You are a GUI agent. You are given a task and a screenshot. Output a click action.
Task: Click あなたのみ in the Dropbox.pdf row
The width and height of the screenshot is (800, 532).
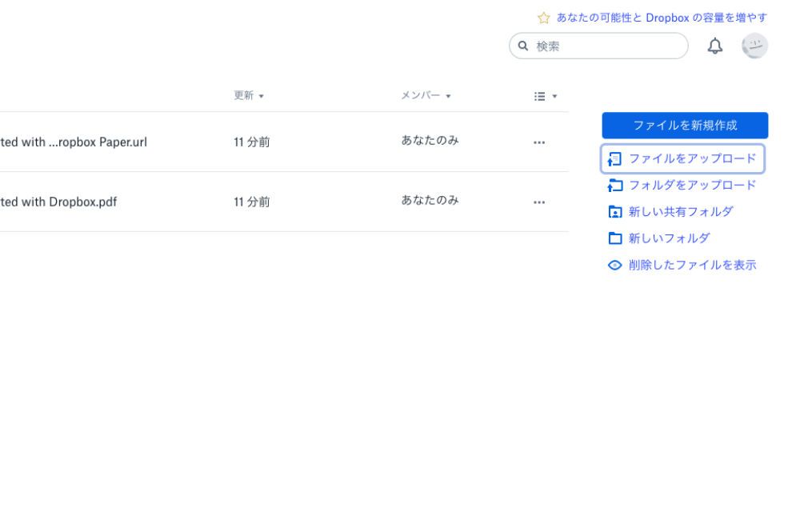pos(430,200)
